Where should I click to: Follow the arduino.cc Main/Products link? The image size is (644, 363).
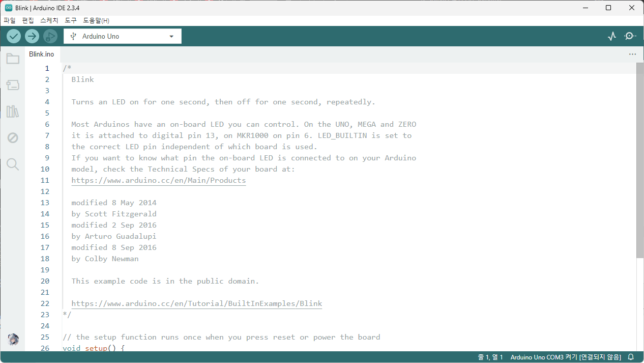pyautogui.click(x=159, y=180)
